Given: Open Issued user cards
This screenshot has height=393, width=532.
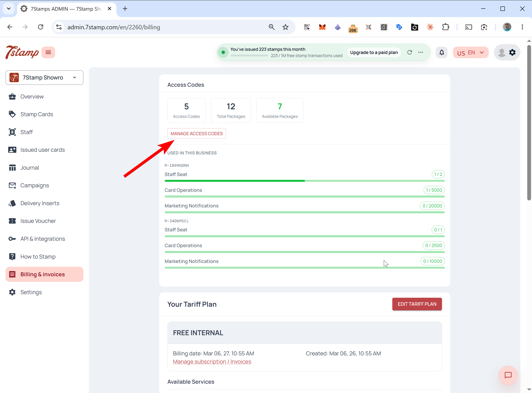Looking at the screenshot, I should pyautogui.click(x=44, y=150).
